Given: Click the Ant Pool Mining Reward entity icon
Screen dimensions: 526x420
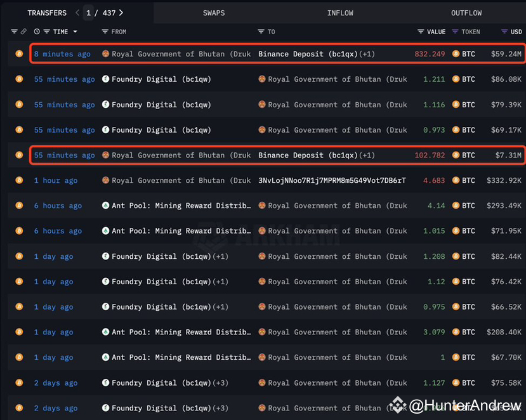Looking at the screenshot, I should (105, 206).
